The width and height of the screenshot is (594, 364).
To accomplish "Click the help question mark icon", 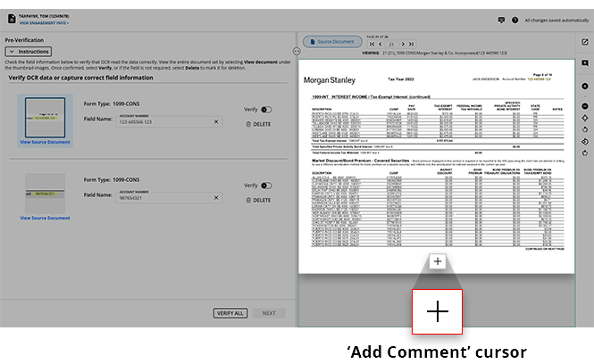I will point(513,19).
